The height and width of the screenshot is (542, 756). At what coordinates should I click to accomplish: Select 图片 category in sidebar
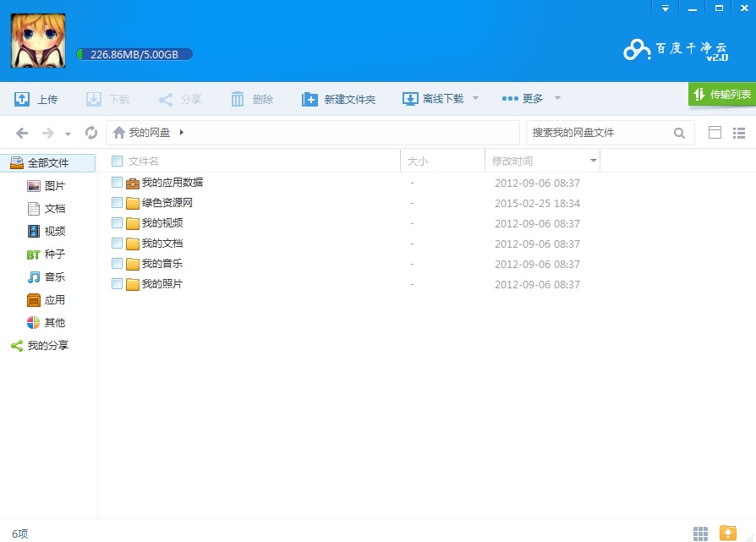pyautogui.click(x=47, y=186)
